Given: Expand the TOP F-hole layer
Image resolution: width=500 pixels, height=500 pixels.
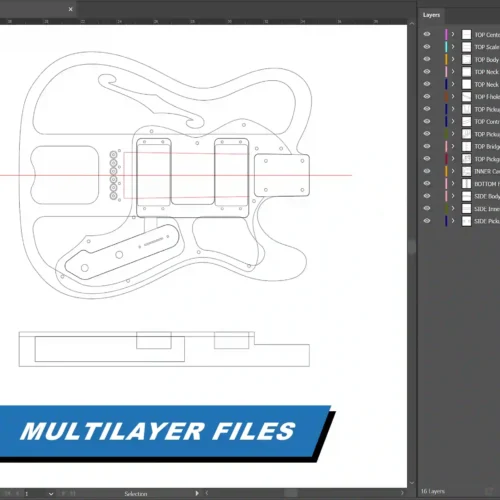Looking at the screenshot, I should pyautogui.click(x=453, y=96).
